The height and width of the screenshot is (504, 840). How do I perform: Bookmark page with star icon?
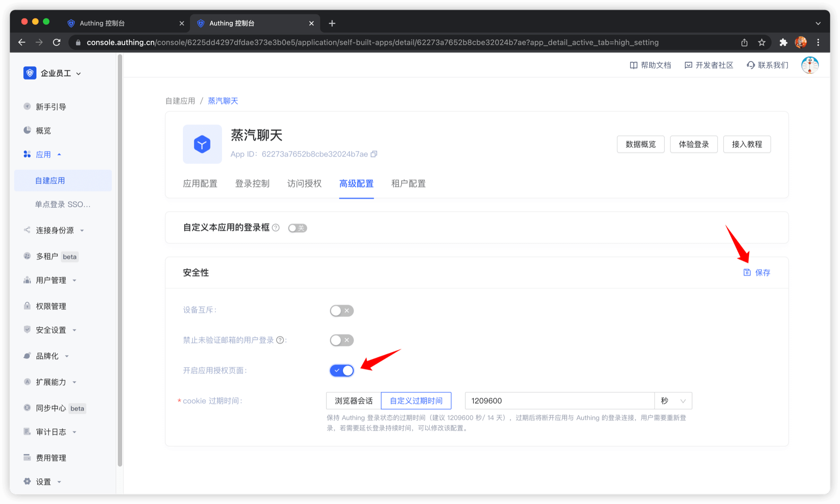coord(762,42)
